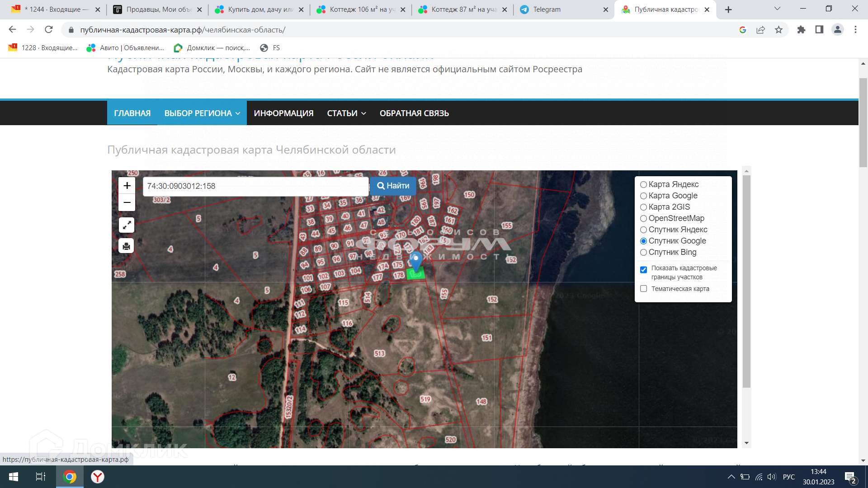The height and width of the screenshot is (488, 868).
Task: Open Yandex browser from taskbar
Action: click(x=98, y=477)
